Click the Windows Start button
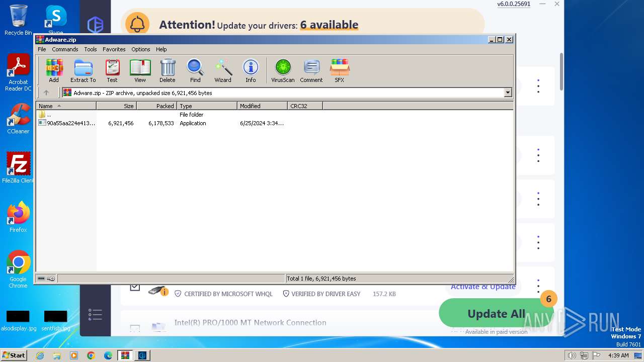This screenshot has width=644, height=362. (x=14, y=355)
